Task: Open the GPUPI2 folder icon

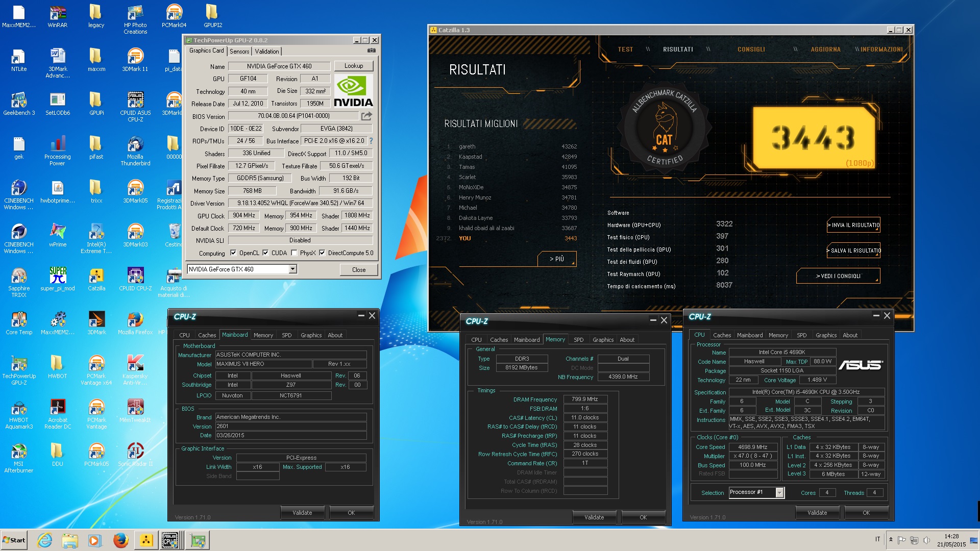Action: point(213,16)
